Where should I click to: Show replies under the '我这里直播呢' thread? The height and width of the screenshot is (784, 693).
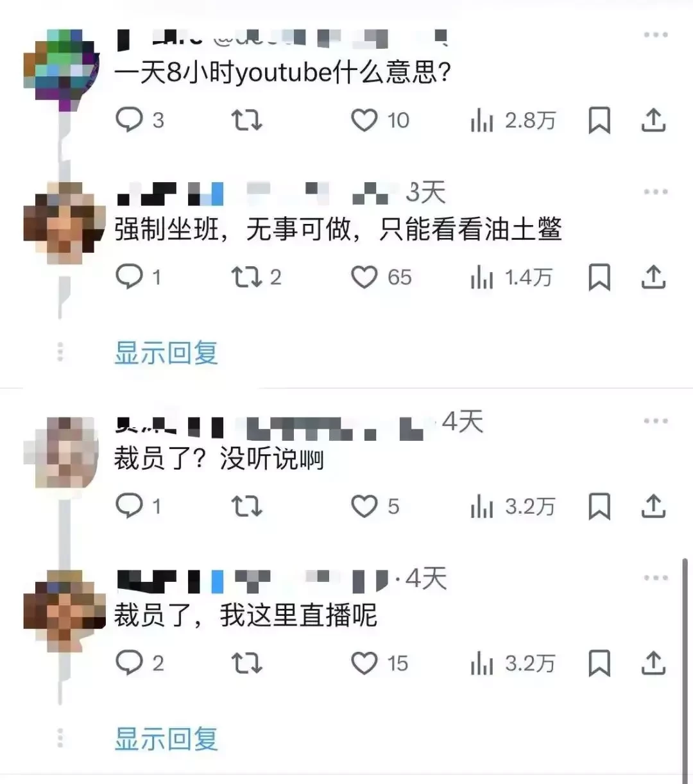[166, 738]
